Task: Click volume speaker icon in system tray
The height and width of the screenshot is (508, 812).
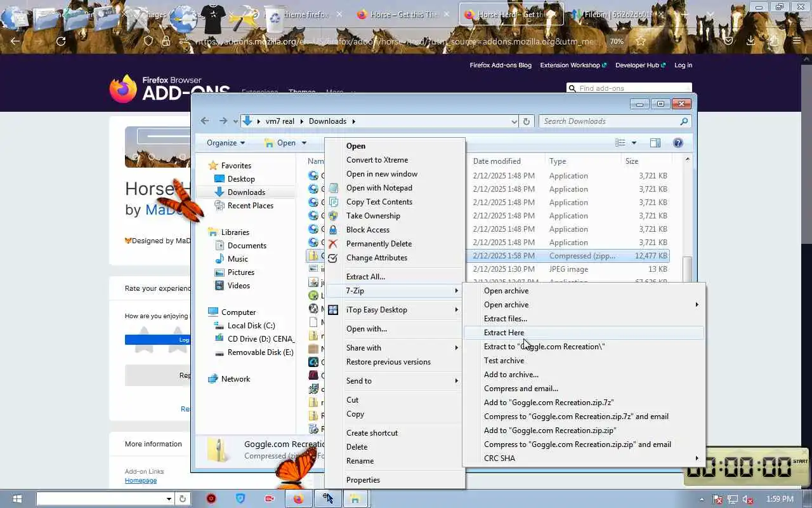Action: (748, 499)
